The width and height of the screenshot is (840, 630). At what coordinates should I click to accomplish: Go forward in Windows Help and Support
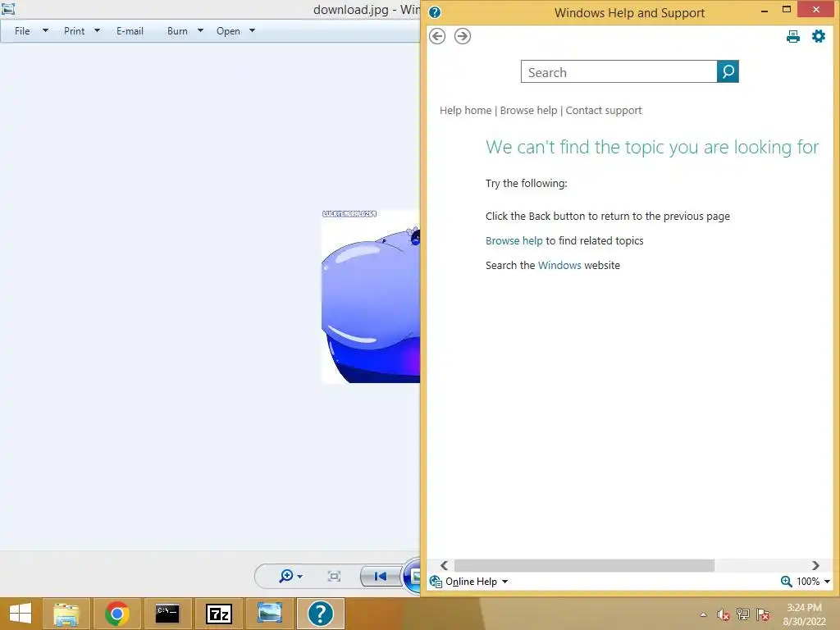[463, 36]
